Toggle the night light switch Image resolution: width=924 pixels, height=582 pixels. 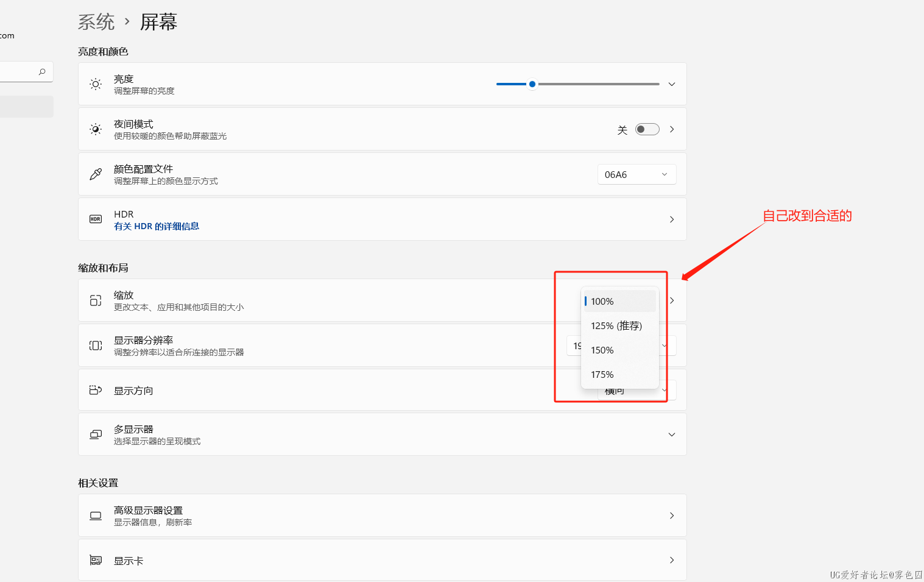(647, 129)
